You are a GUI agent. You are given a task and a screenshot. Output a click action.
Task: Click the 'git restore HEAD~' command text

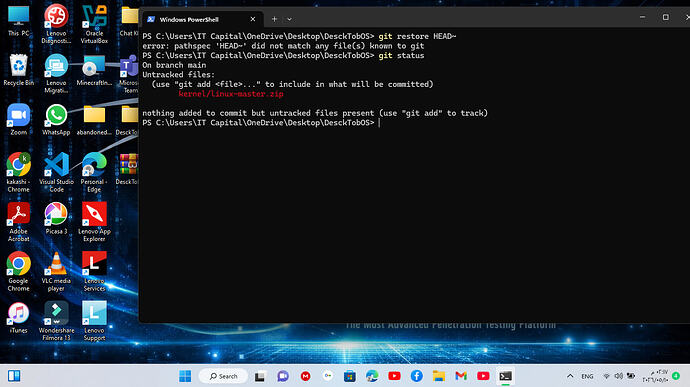pyautogui.click(x=417, y=36)
